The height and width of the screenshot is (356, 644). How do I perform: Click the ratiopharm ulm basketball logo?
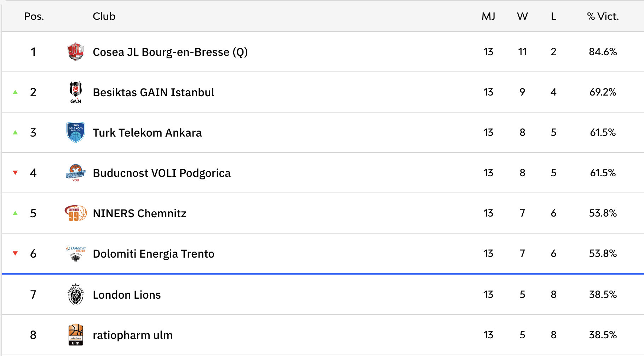(x=75, y=335)
